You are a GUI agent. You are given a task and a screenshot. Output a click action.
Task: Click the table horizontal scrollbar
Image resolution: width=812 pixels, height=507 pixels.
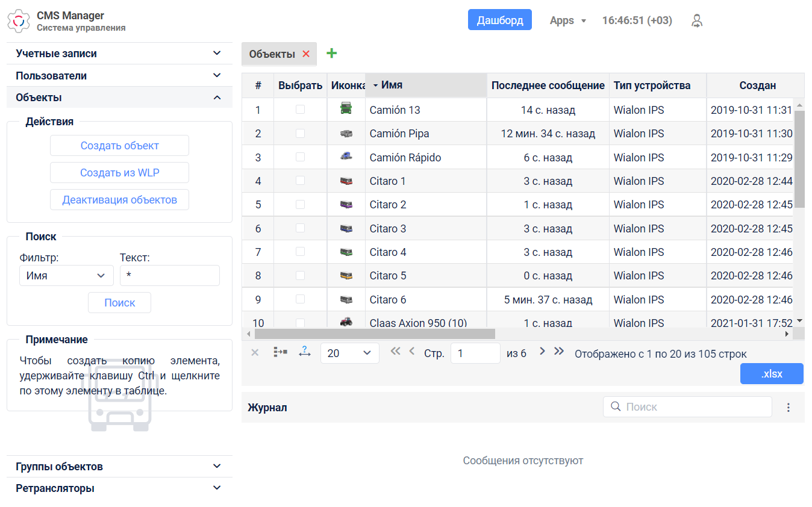(375, 334)
